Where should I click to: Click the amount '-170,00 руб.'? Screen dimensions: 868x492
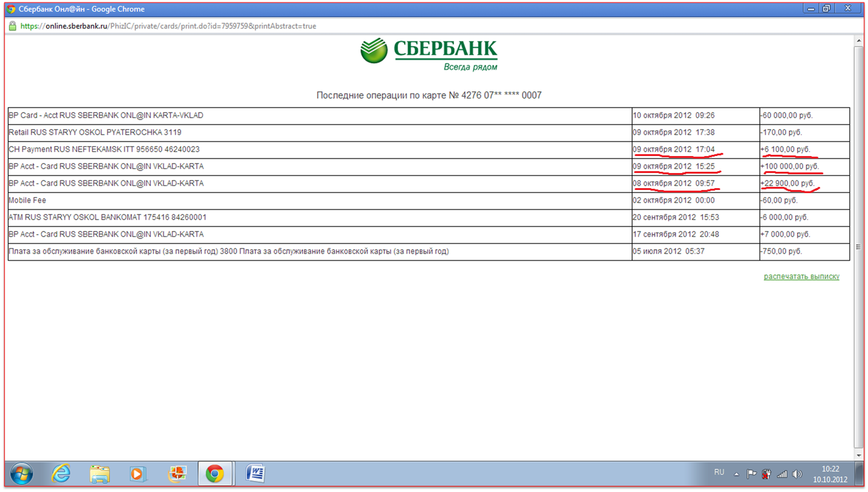(781, 133)
